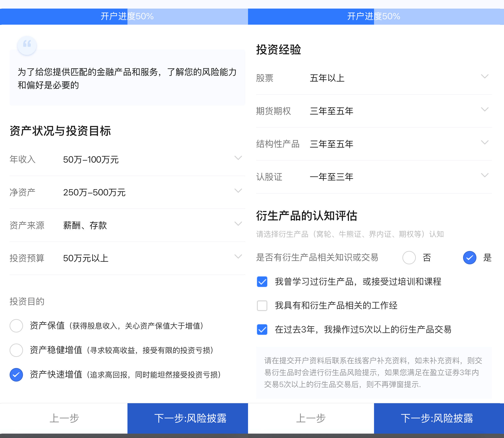The width and height of the screenshot is (504, 438).
Task: Click the checked 是 radio button
Action: [470, 258]
